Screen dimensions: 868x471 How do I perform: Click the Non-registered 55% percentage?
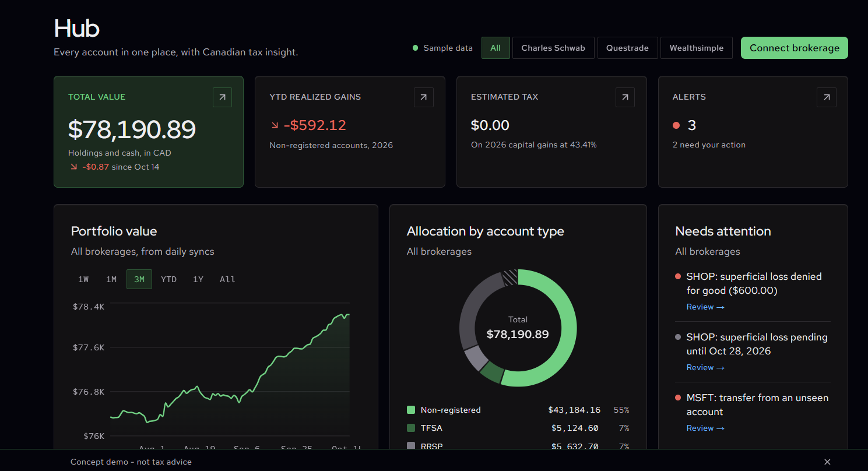click(621, 410)
